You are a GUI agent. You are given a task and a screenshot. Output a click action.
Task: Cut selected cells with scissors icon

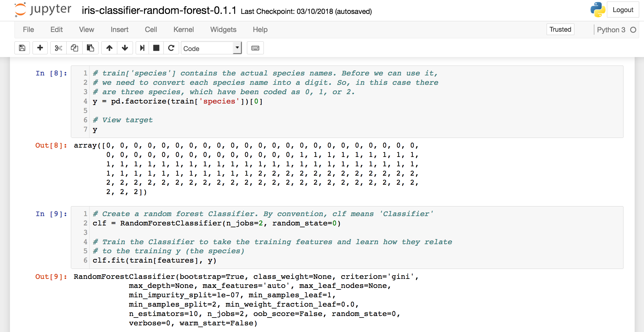58,48
